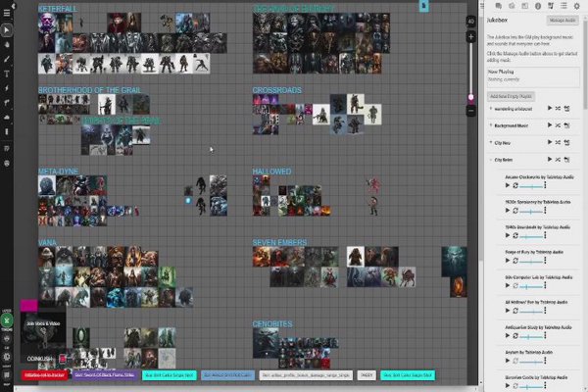Collapse the City Brim playlist

coord(491,160)
